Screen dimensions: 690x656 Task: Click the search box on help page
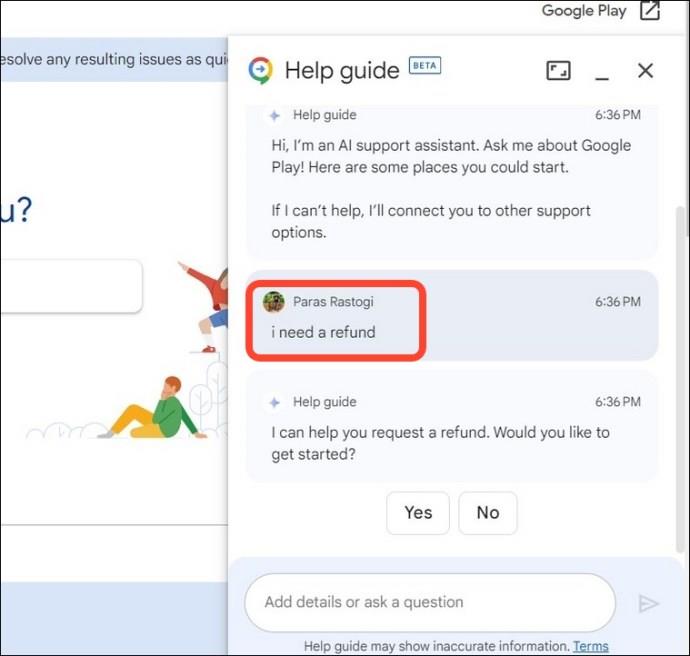(x=71, y=286)
